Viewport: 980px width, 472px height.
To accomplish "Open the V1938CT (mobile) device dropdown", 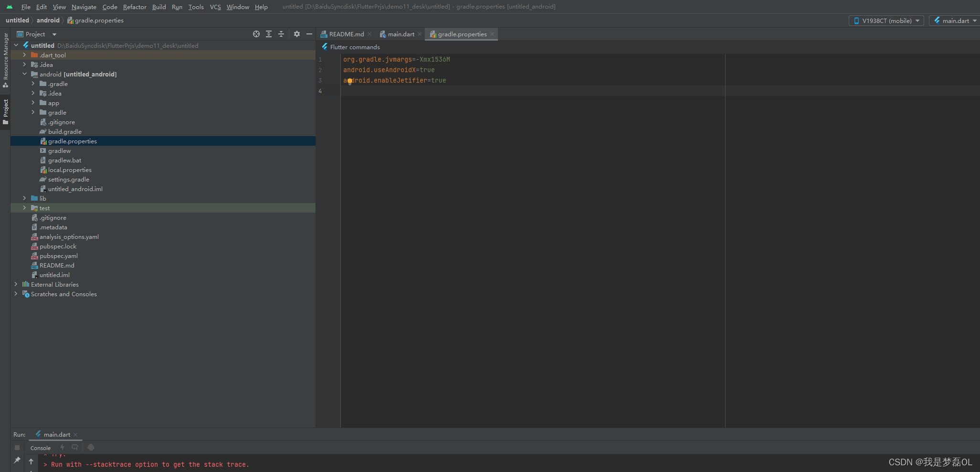I will 886,21.
